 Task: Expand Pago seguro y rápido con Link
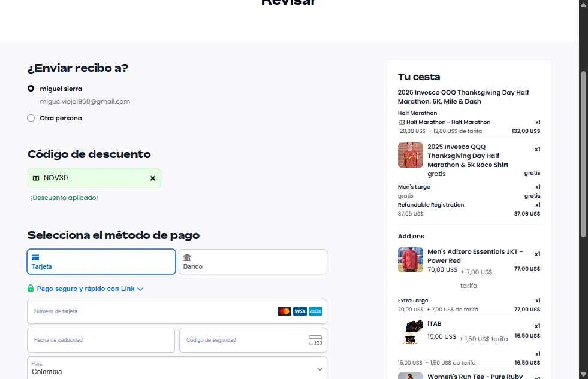pyautogui.click(x=90, y=289)
